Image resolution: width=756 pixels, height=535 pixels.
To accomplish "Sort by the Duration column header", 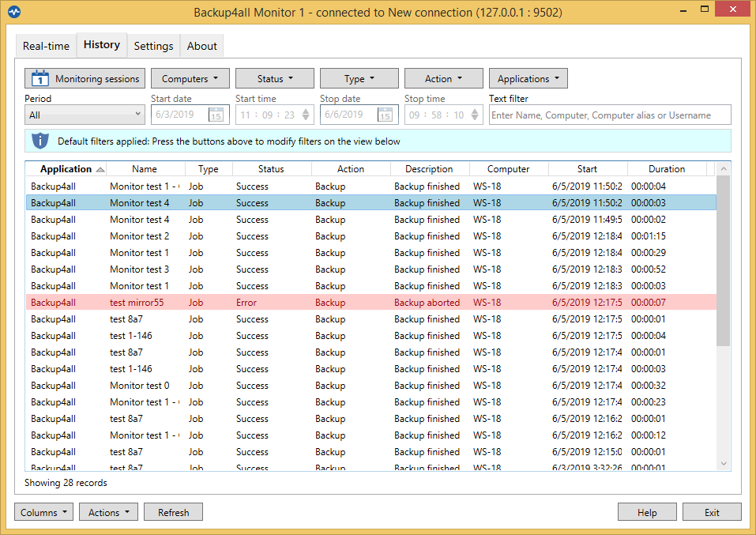I will point(667,169).
